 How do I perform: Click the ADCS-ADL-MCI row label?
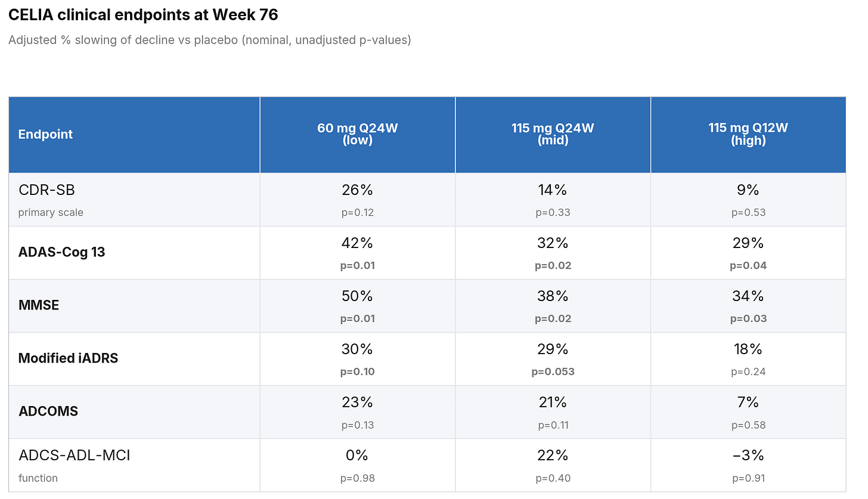[74, 455]
